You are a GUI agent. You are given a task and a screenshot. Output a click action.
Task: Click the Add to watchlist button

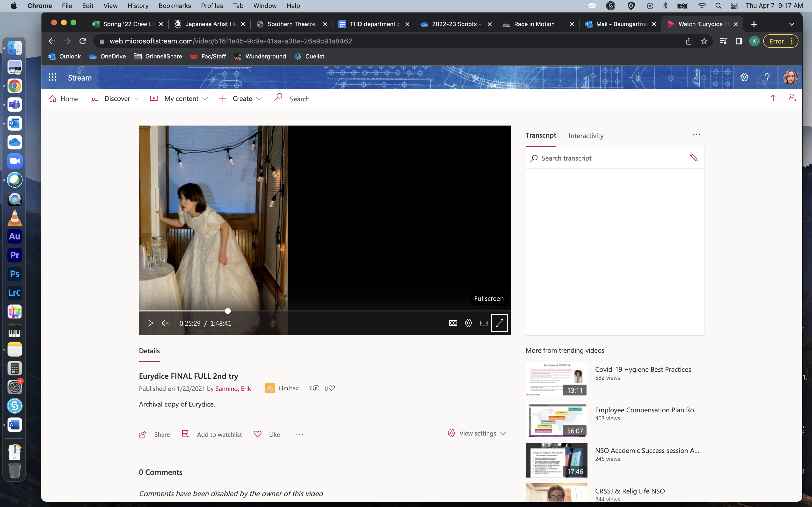click(212, 434)
